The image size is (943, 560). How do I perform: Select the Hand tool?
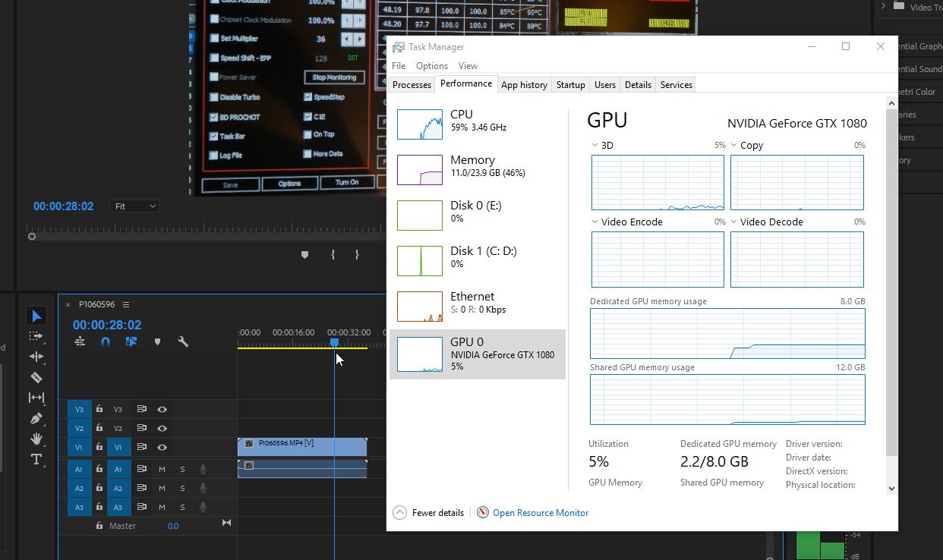(36, 439)
